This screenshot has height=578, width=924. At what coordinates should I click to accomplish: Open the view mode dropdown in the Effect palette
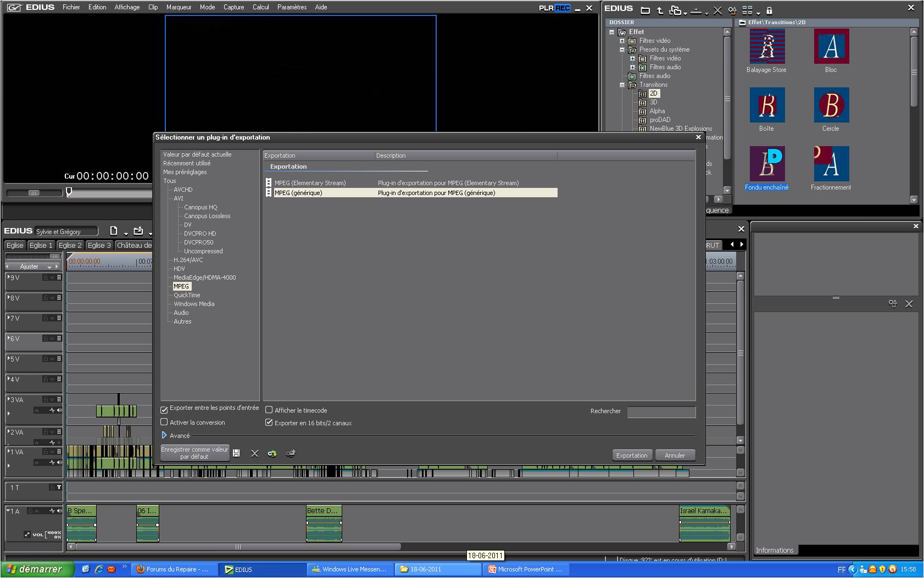(x=758, y=13)
